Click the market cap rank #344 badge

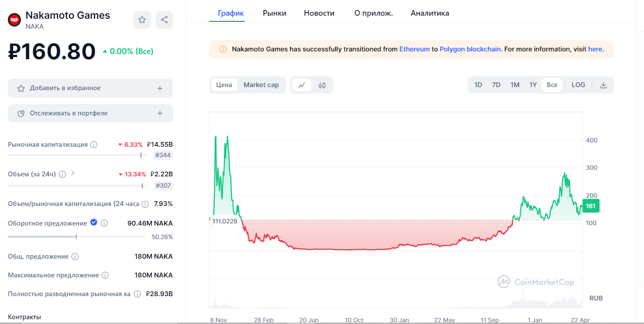pyautogui.click(x=163, y=155)
